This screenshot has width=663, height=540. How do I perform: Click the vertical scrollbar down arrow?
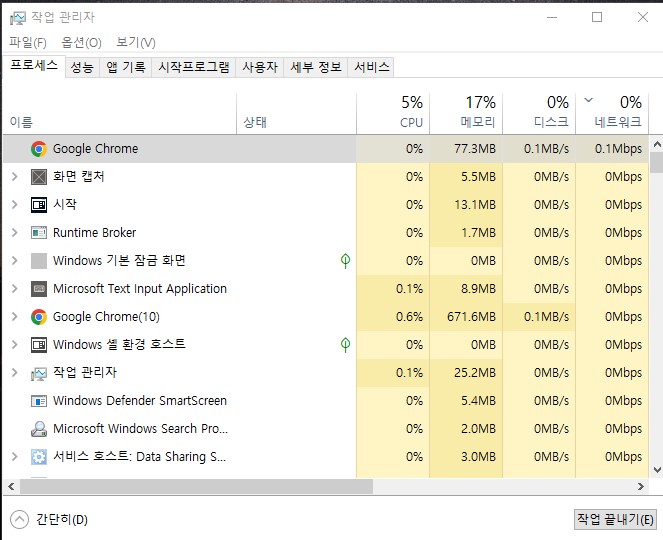point(657,469)
